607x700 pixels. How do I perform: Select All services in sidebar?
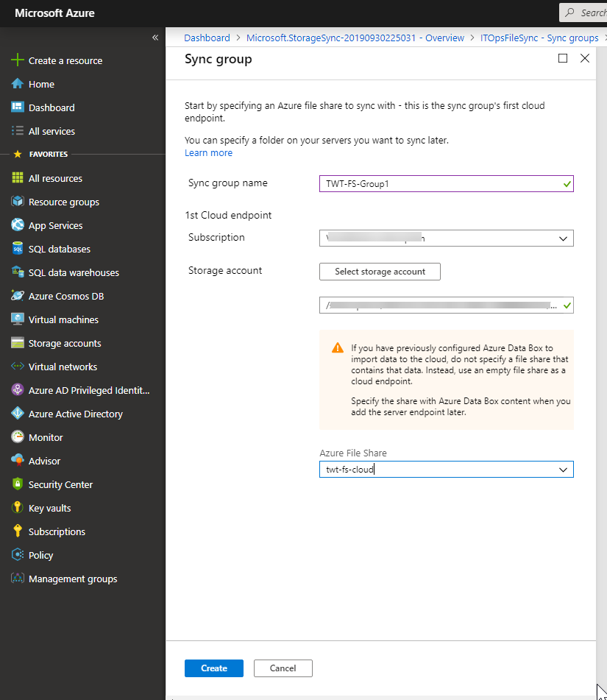click(x=52, y=131)
